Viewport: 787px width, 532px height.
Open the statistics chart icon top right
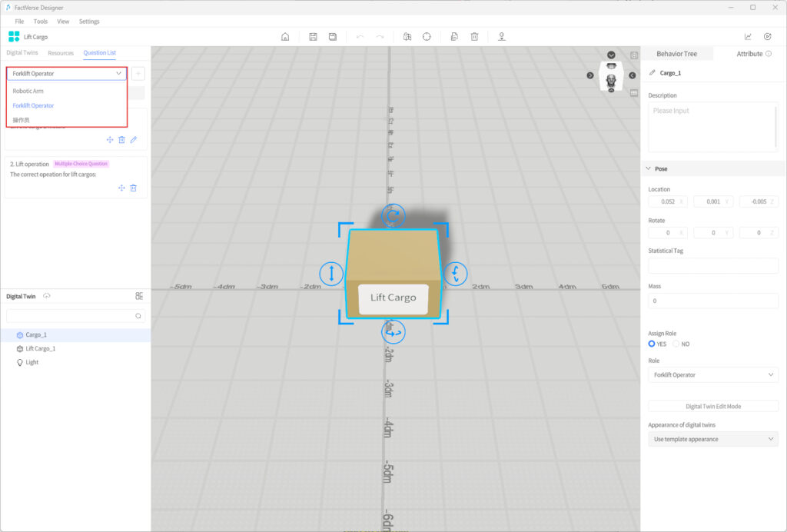point(748,37)
